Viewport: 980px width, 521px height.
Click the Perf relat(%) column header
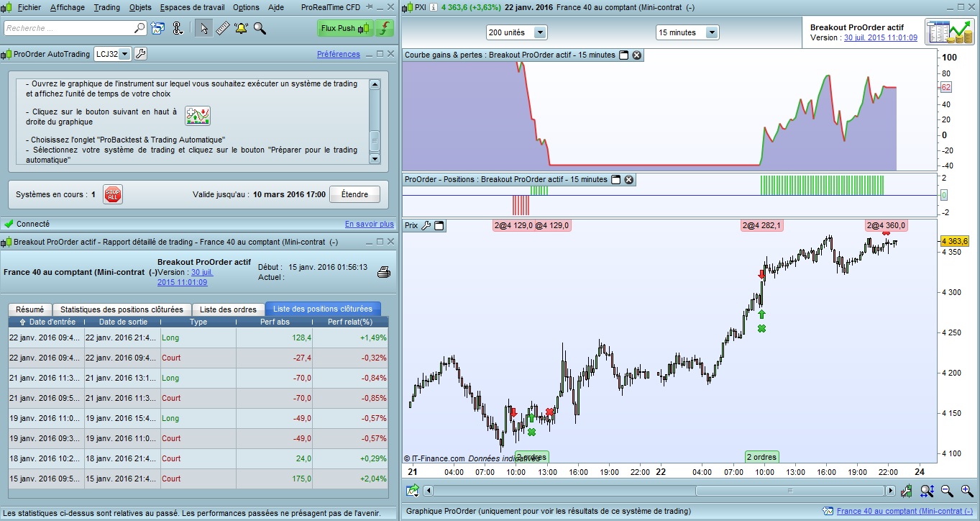[350, 322]
